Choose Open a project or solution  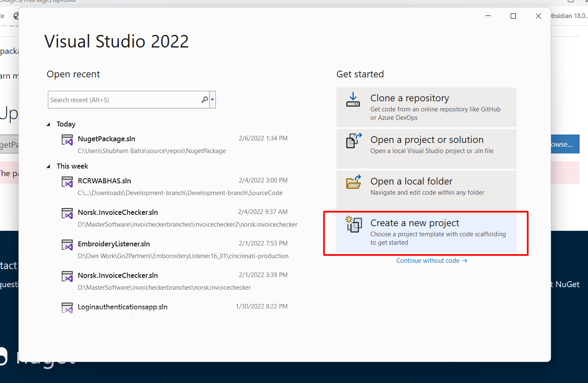(x=426, y=149)
